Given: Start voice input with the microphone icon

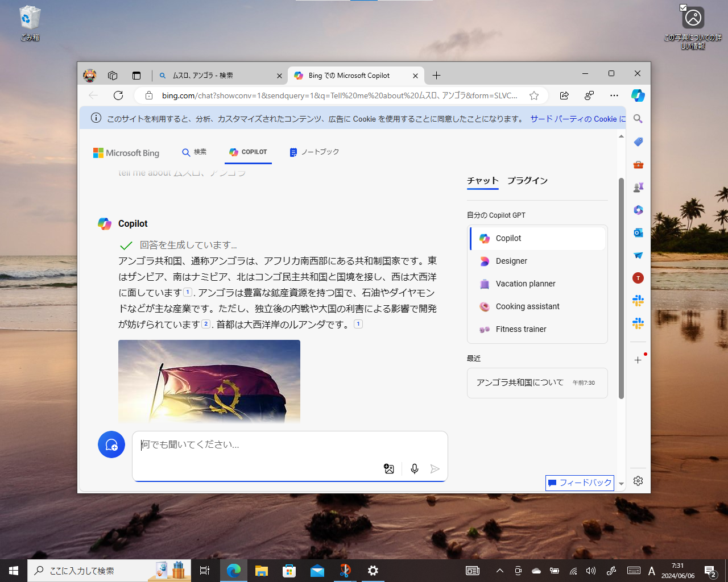Looking at the screenshot, I should coord(414,468).
